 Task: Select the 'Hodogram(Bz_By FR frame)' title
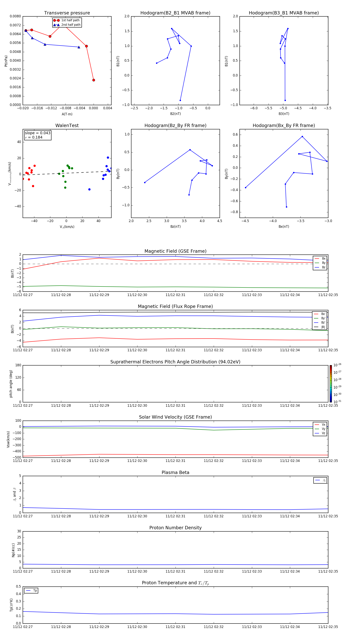pos(175,125)
